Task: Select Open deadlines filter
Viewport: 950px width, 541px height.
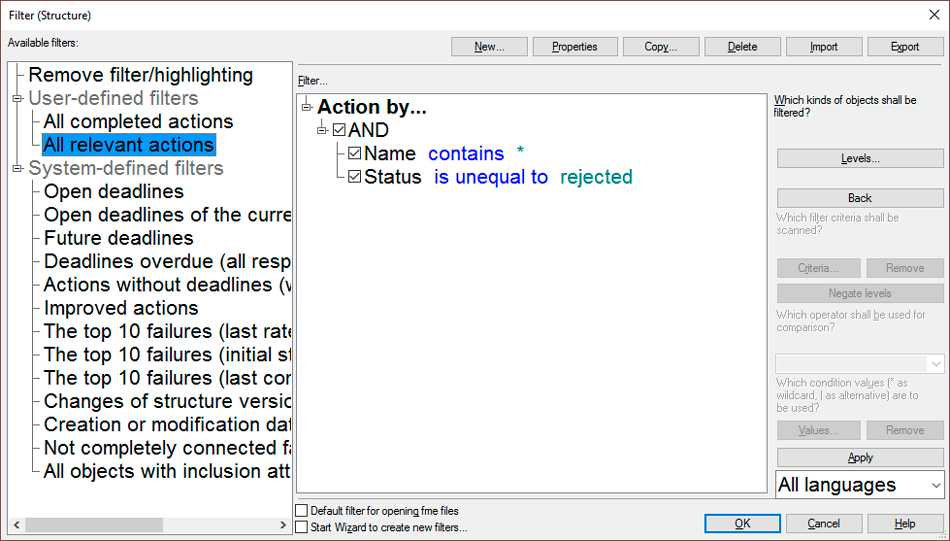Action: click(x=114, y=191)
